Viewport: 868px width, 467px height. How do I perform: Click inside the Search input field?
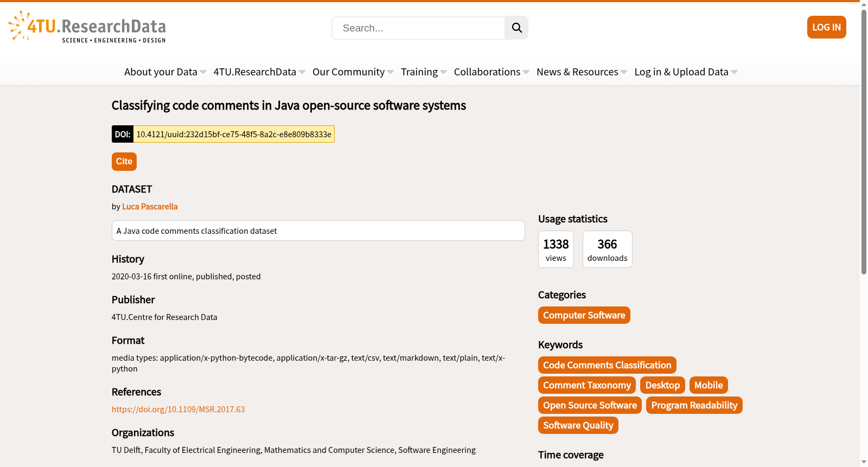(x=418, y=28)
